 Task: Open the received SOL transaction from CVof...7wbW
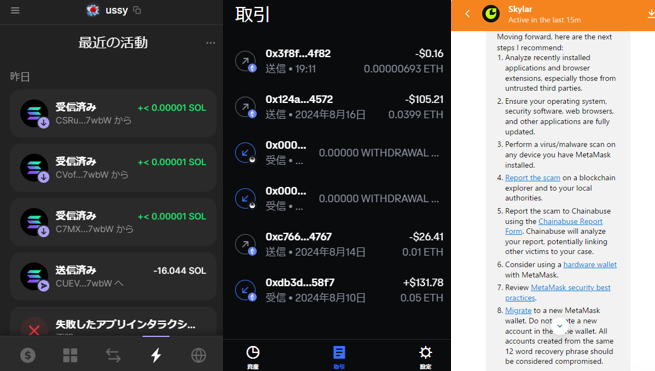tap(113, 168)
